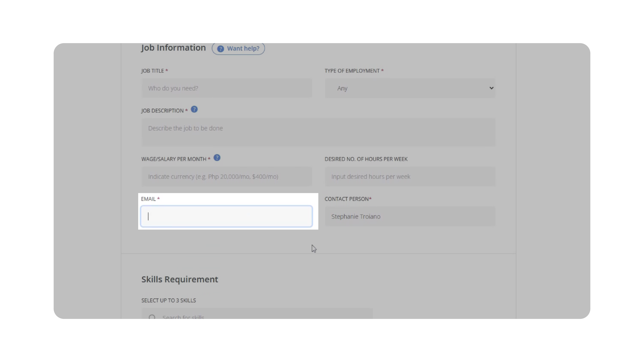Click into the Job Description text area
644x362 pixels.
[x=318, y=132]
